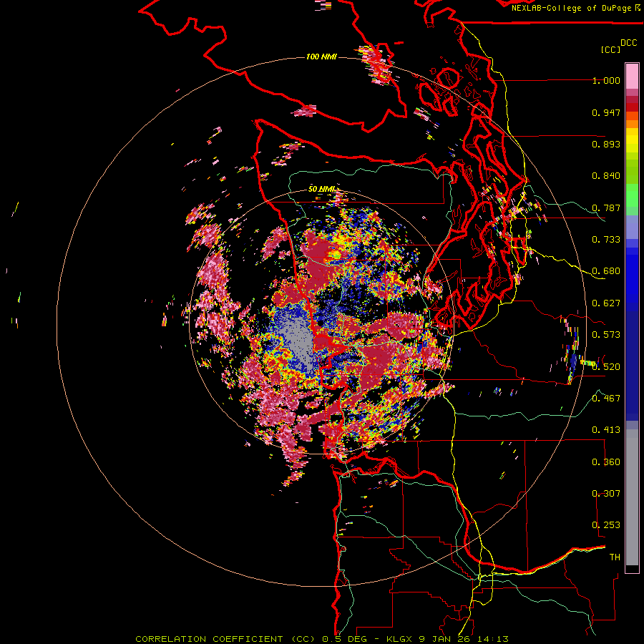The width and height of the screenshot is (644, 644).
Task: Click the yellow segment of the color bar
Action: [632, 140]
